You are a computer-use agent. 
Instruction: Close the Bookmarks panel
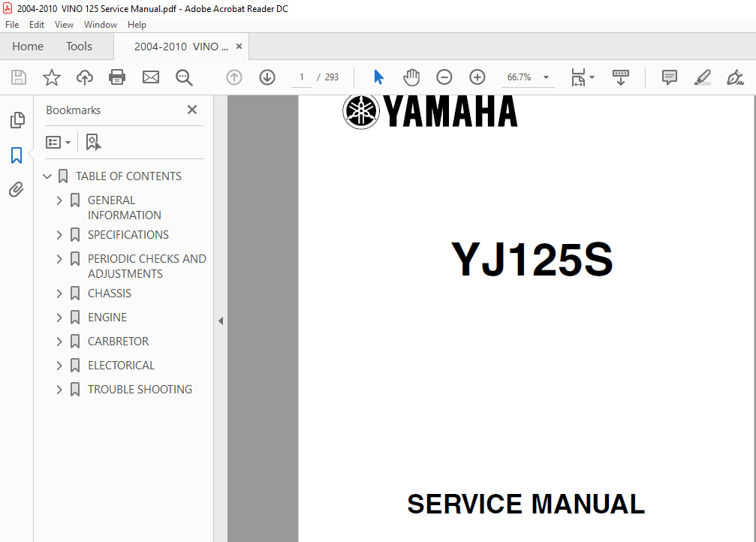point(192,110)
